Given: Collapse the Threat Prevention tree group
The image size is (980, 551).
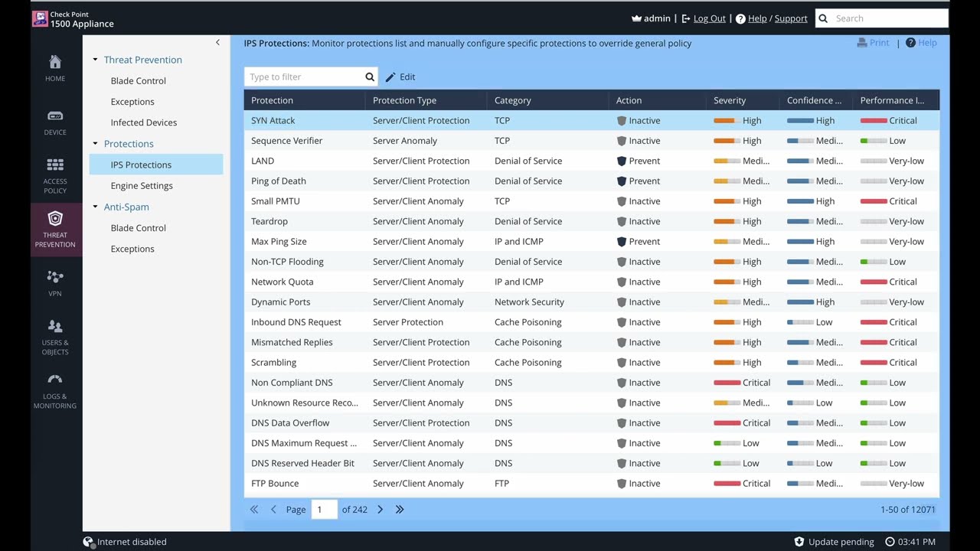Looking at the screenshot, I should point(96,60).
